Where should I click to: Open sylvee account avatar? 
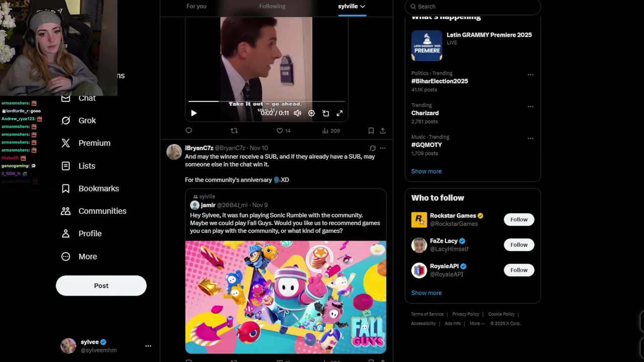(68, 346)
